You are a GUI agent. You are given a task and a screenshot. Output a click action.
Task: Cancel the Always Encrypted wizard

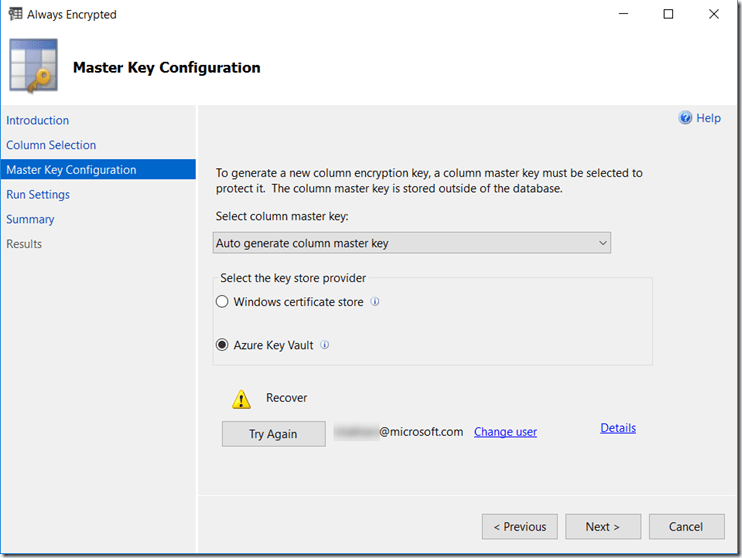tap(686, 527)
